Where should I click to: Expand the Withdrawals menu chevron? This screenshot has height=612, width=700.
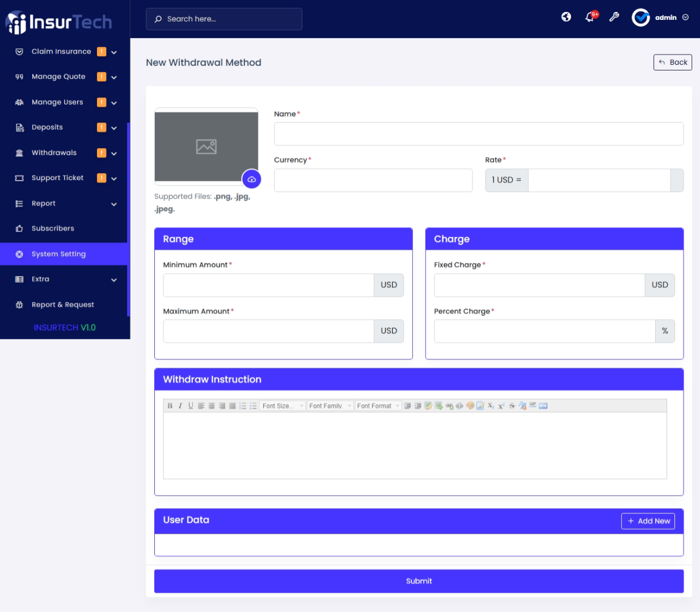point(114,153)
